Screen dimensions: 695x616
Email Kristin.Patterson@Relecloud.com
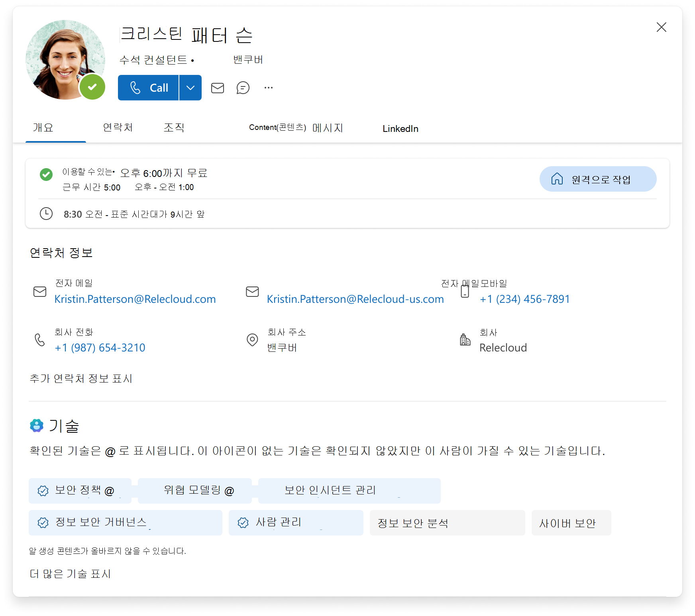[x=135, y=299]
